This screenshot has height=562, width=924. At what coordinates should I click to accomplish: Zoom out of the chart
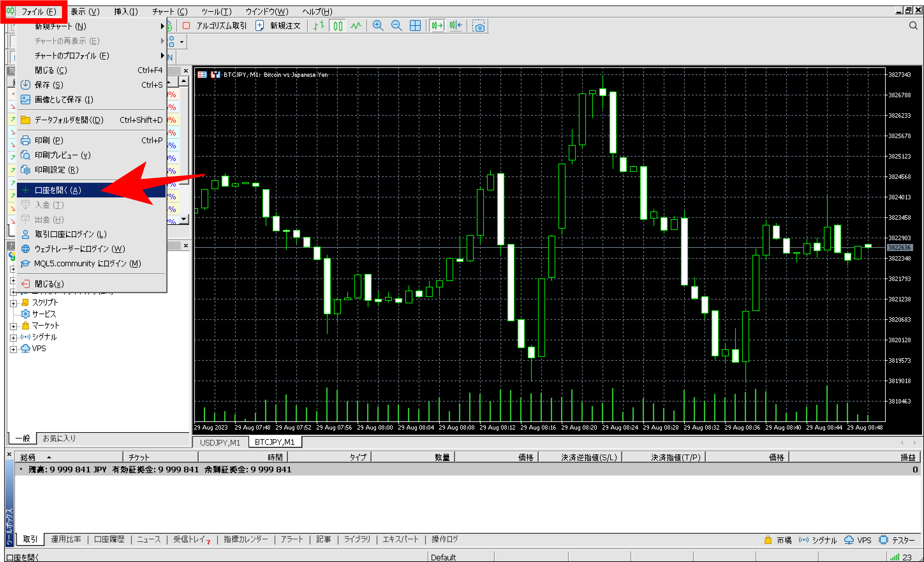point(396,26)
